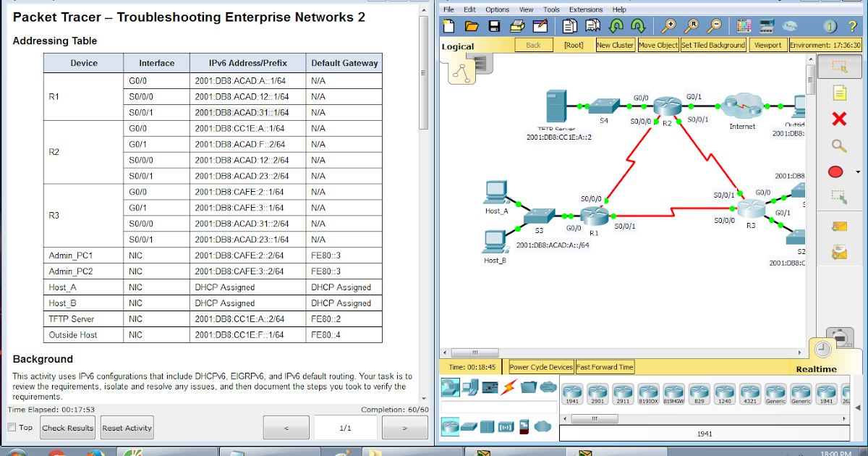Image resolution: width=868 pixels, height=456 pixels.
Task: Select the Internet cloud in topology
Action: 742,106
